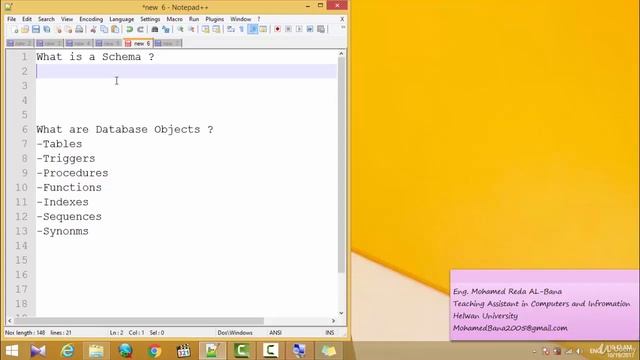Viewport: 640px width, 360px height.
Task: Open the Edit menu
Action: [27, 19]
